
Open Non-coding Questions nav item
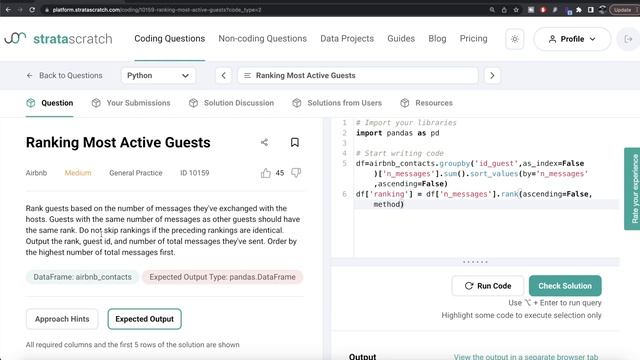pos(262,38)
